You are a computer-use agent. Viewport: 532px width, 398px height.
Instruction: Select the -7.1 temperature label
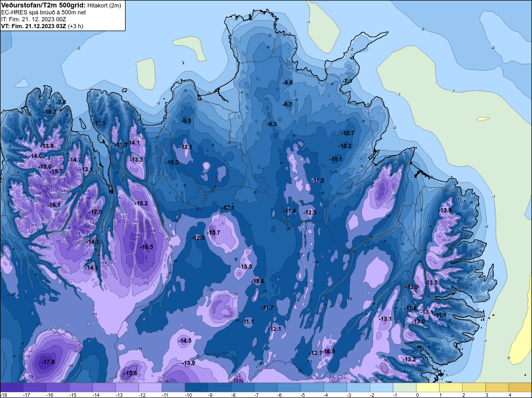pos(347,81)
